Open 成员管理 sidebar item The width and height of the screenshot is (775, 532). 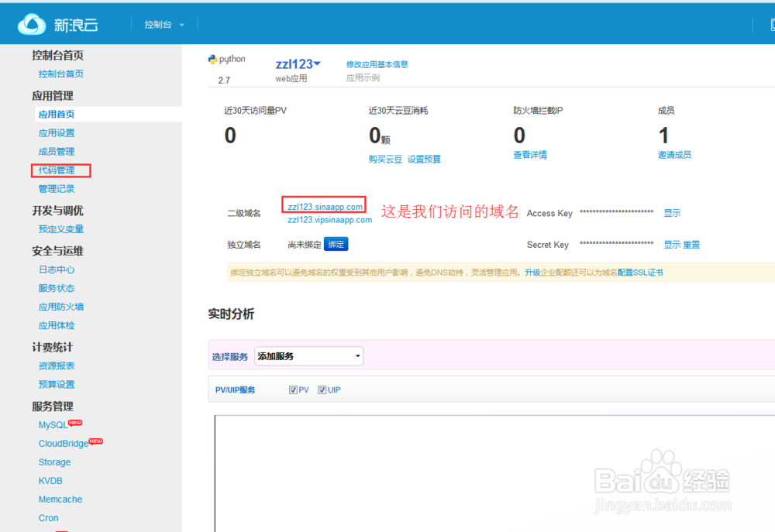click(x=57, y=152)
